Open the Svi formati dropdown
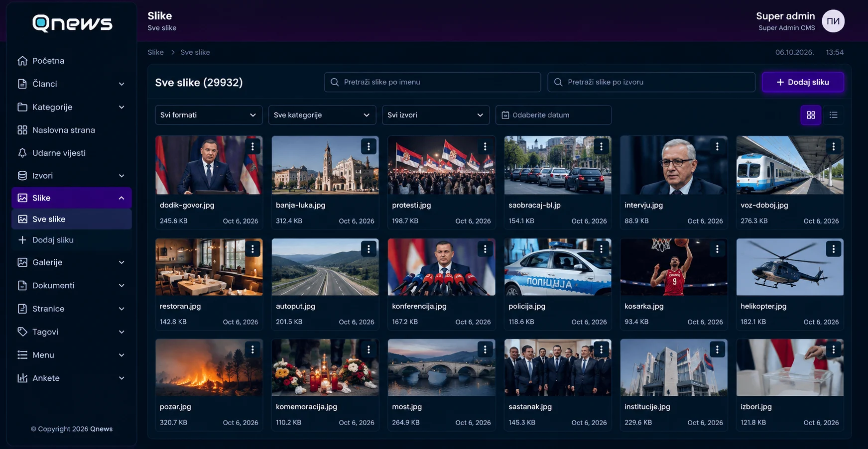The width and height of the screenshot is (868, 449). click(209, 115)
